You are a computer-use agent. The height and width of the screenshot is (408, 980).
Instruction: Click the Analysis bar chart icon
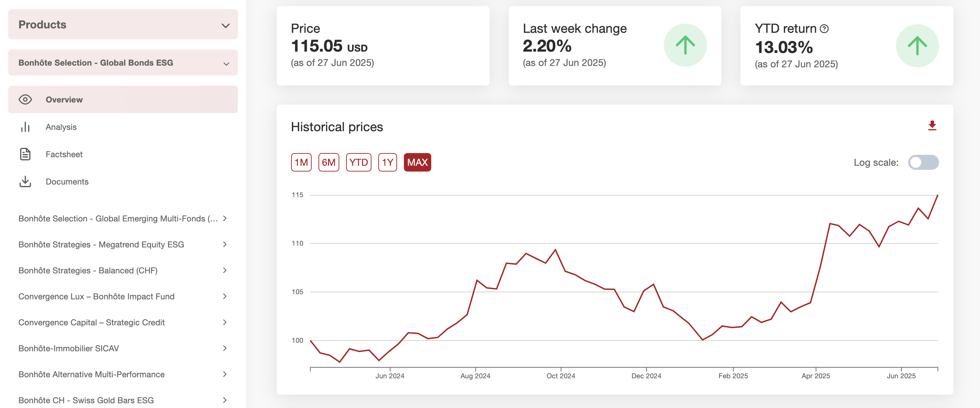25,127
